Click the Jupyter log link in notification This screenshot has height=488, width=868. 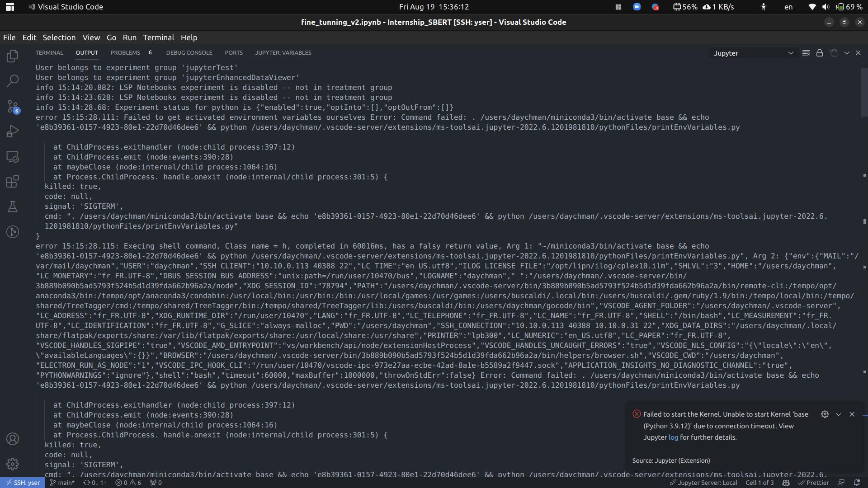click(x=673, y=437)
